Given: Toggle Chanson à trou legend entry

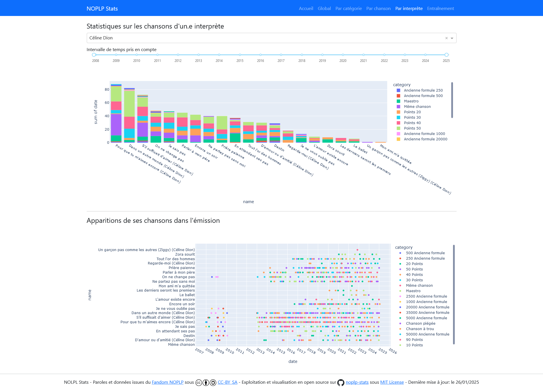Looking at the screenshot, I should pos(416,329).
